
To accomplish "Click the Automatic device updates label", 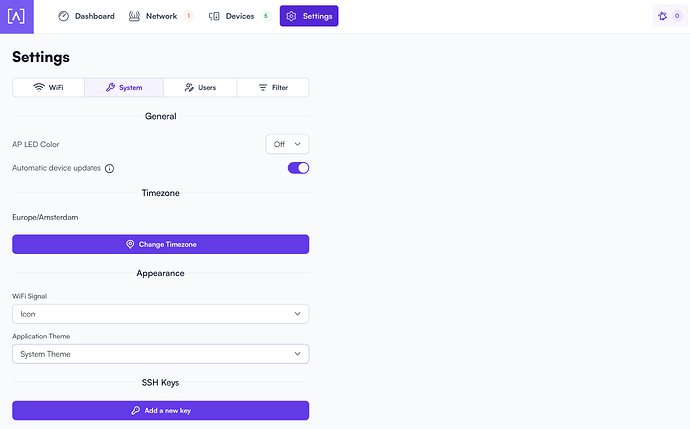I will click(57, 168).
